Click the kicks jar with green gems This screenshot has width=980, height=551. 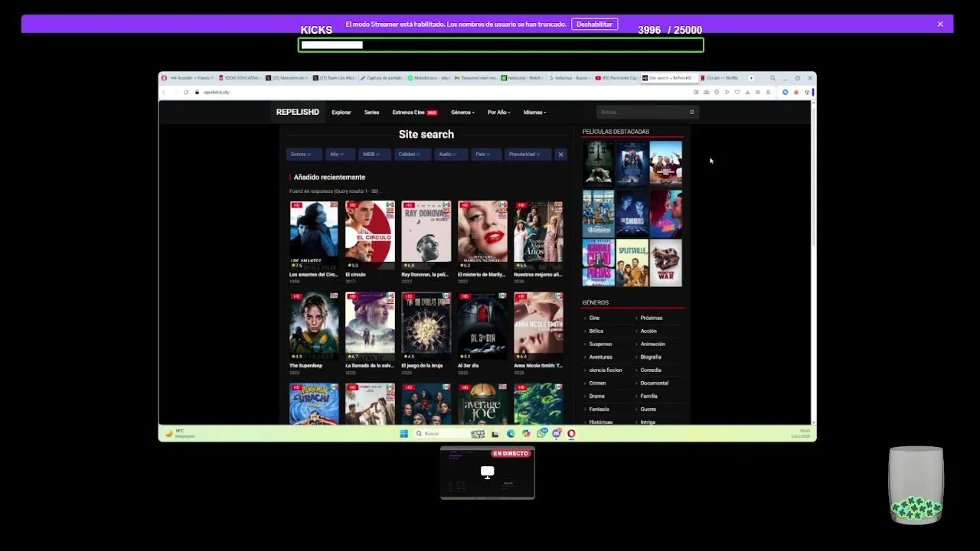click(916, 485)
